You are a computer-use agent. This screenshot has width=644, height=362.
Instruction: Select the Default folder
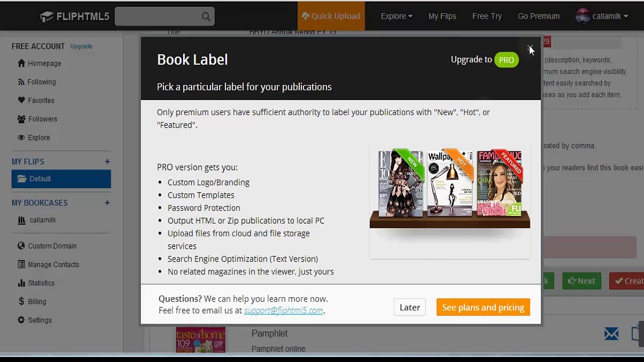(x=61, y=179)
